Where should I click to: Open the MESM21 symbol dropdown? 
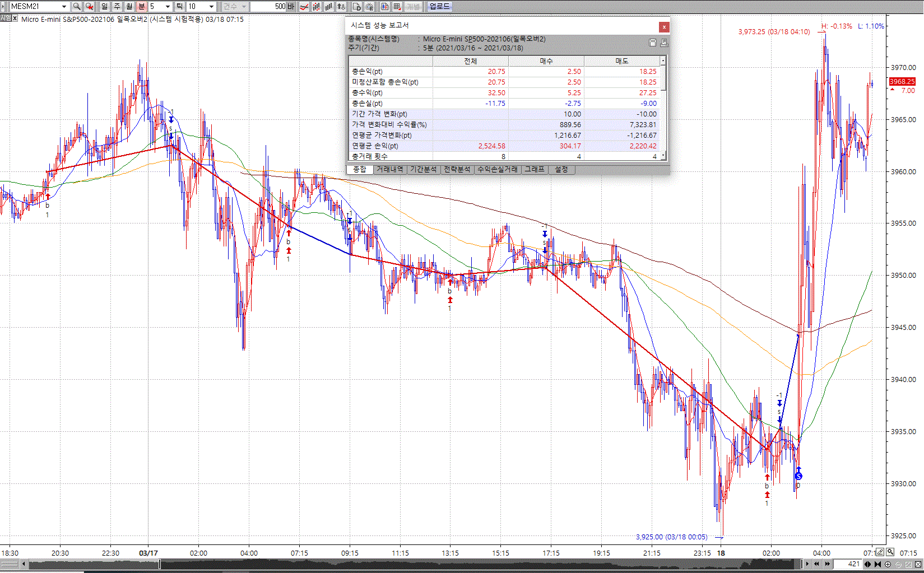click(x=64, y=6)
